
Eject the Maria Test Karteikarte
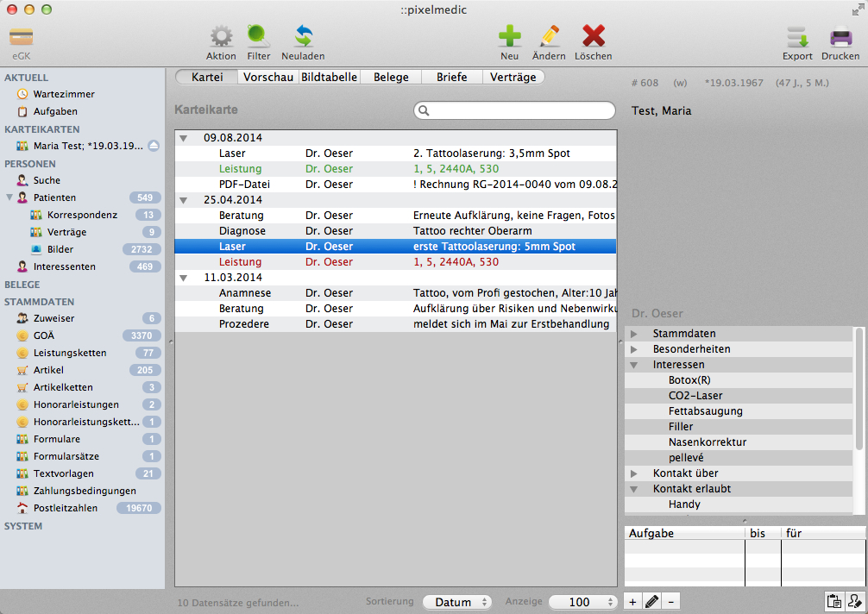pos(154,146)
